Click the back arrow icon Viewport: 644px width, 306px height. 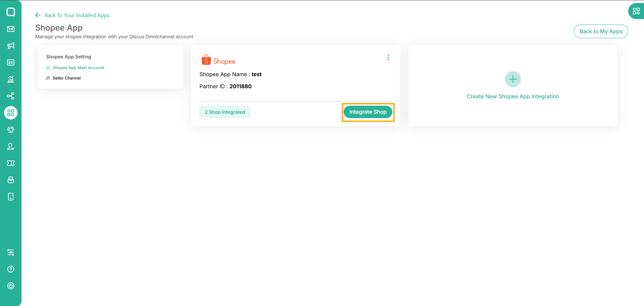(x=38, y=15)
